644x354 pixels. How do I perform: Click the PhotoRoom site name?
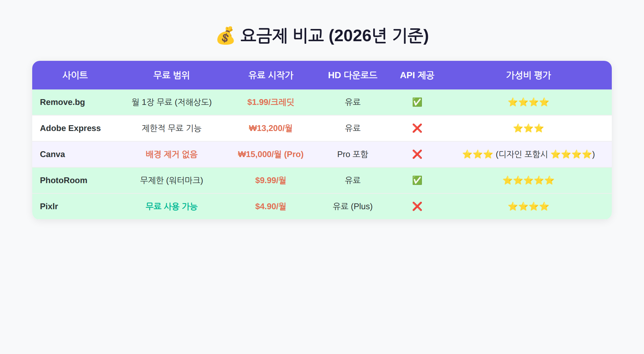[63, 180]
